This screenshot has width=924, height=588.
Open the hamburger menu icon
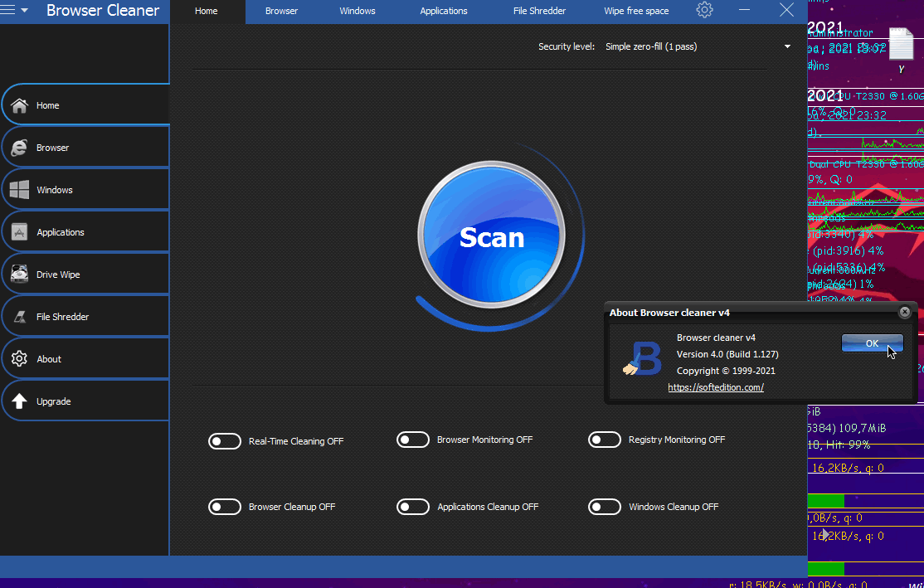[7, 10]
